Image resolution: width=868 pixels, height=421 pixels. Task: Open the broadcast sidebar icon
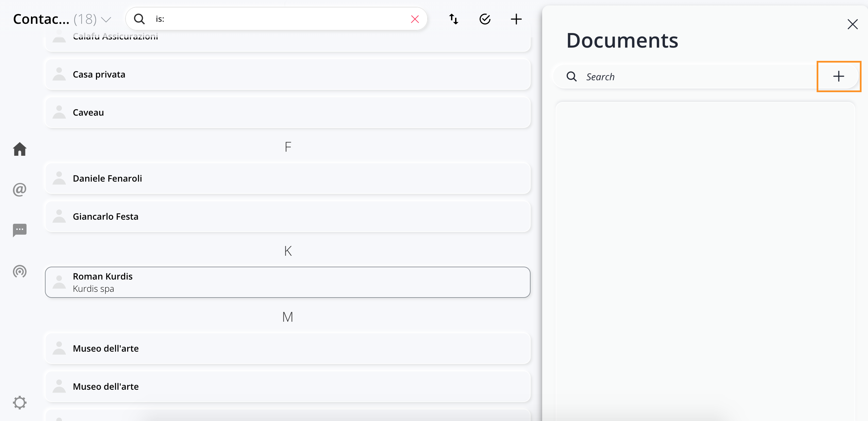coord(20,271)
